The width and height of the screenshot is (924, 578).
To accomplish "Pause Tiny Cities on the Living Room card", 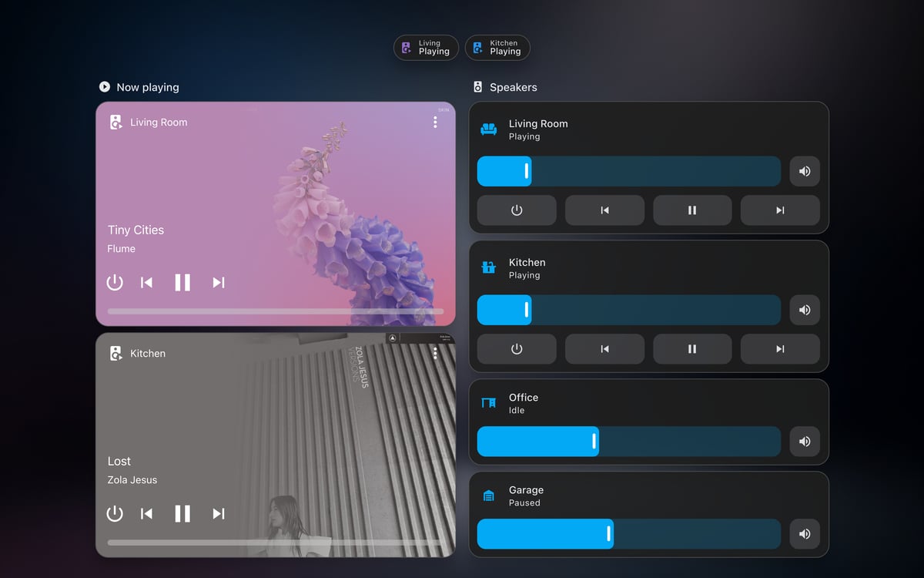I will [182, 282].
